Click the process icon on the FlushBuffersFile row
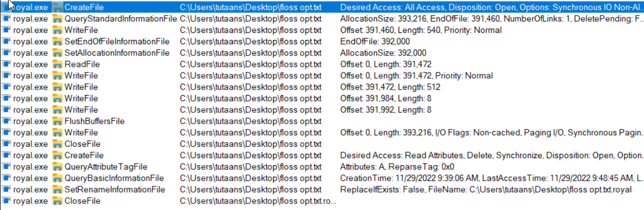Viewport: 644px width, 210px height. tap(6, 121)
